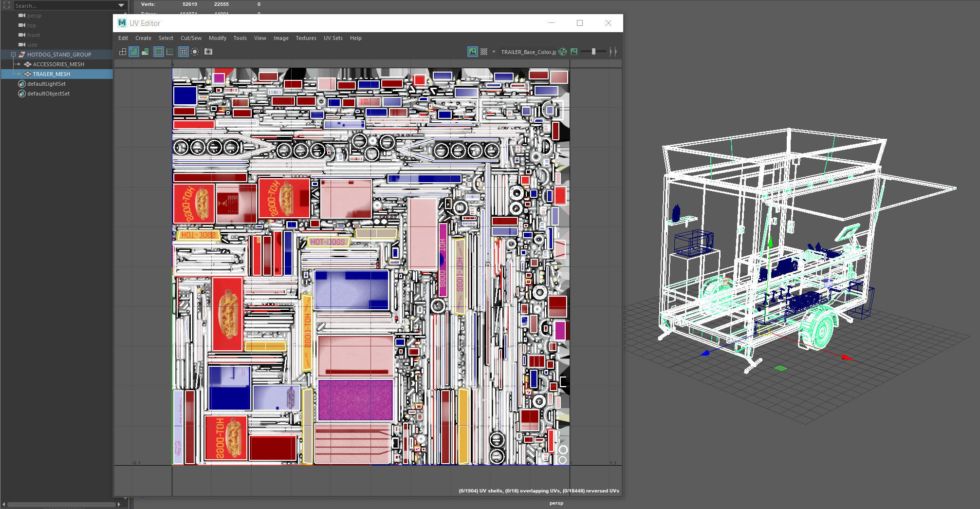Collapse the HOTDOG_STAND_GROUP tree node
980x509 pixels.
click(14, 55)
